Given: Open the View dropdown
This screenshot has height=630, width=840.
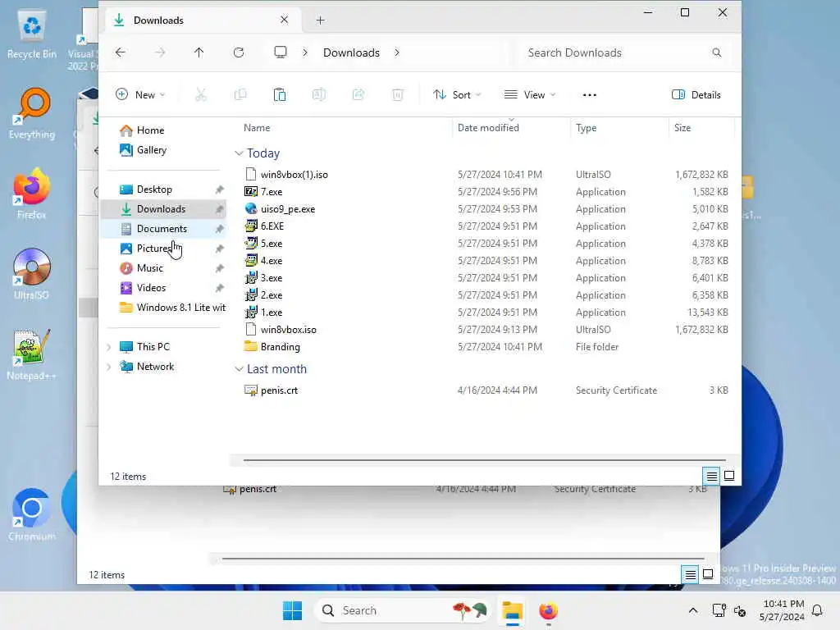Looking at the screenshot, I should (530, 95).
